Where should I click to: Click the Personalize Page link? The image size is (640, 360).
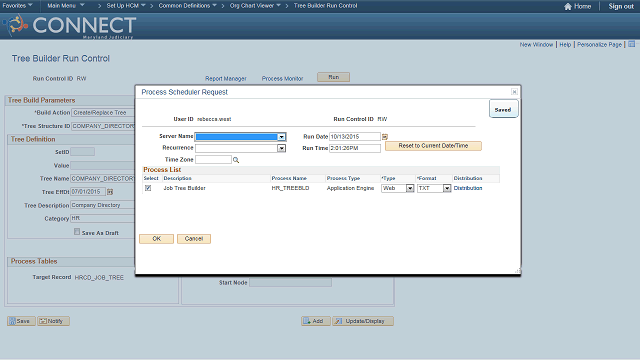pyautogui.click(x=599, y=44)
